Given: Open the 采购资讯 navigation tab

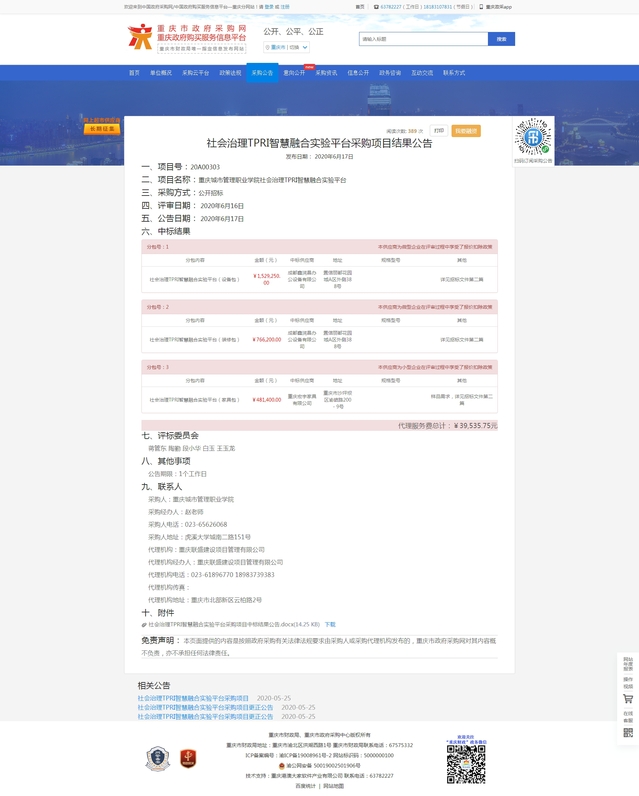Looking at the screenshot, I should click(326, 73).
